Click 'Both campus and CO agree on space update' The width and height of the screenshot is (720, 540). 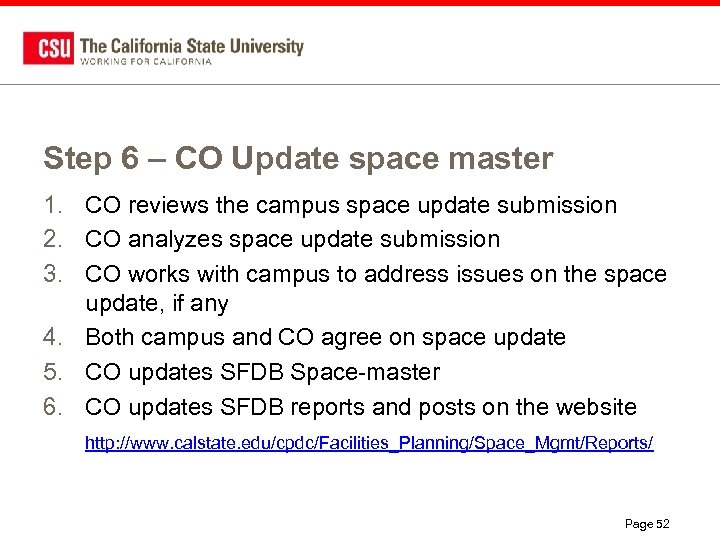coord(326,338)
